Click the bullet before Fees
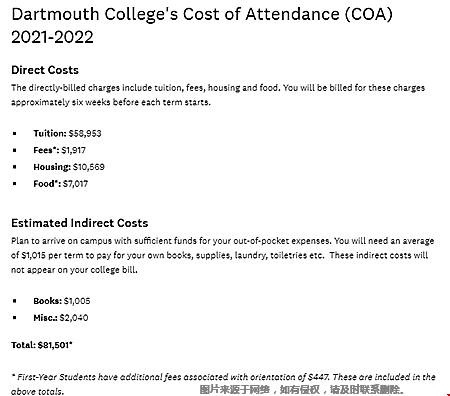The width and height of the screenshot is (450, 396). 14,150
